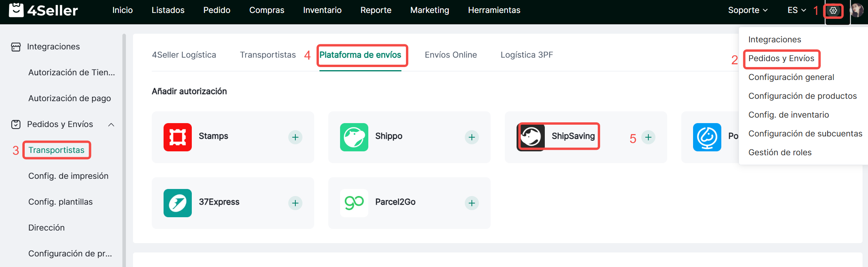Add ShipSaving authorization via plus icon
Screen dimensions: 868x267
[648, 137]
